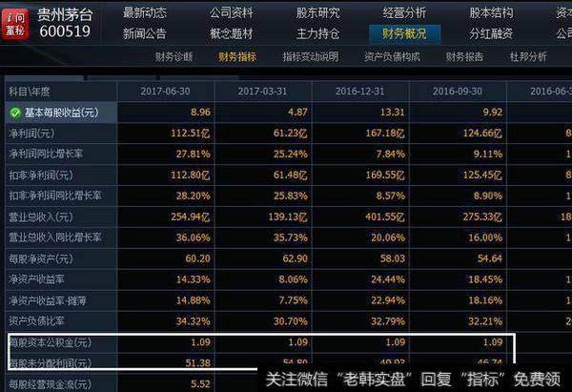
Task: Click the 401.55亿 revenue value
Action: pyautogui.click(x=385, y=217)
